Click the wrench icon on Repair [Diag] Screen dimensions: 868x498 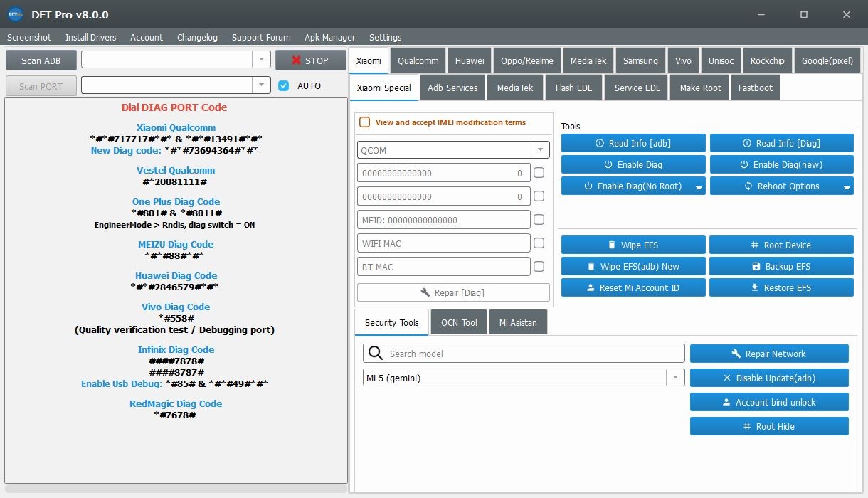coord(425,292)
